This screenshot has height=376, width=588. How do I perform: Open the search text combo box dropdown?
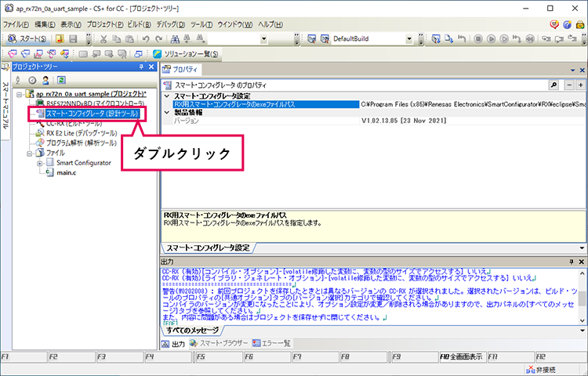click(263, 38)
